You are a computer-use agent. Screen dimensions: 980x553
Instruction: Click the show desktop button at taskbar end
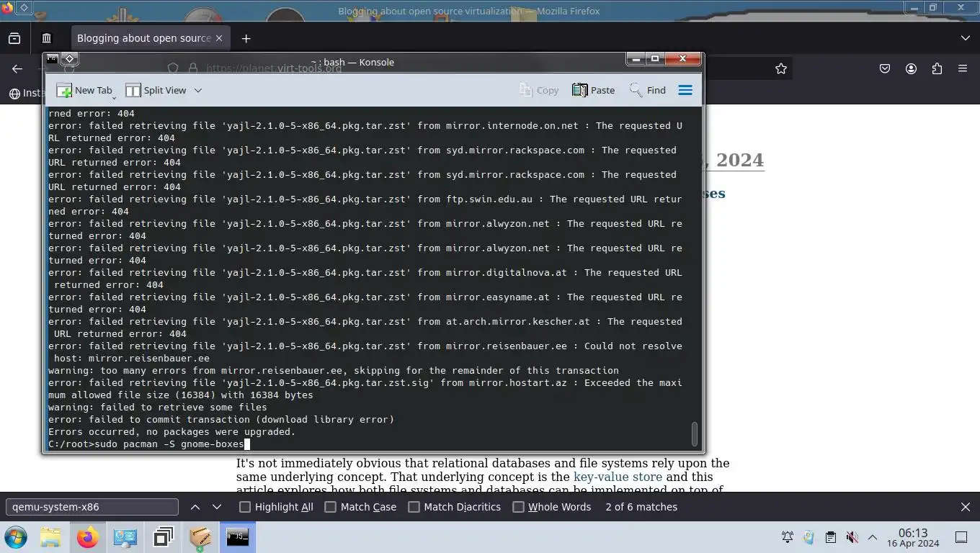pos(961,537)
